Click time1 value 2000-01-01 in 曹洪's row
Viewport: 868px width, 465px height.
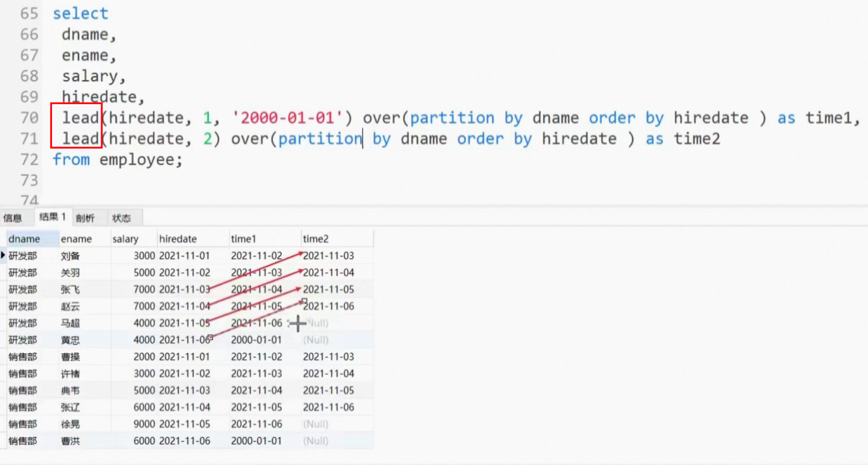point(256,441)
